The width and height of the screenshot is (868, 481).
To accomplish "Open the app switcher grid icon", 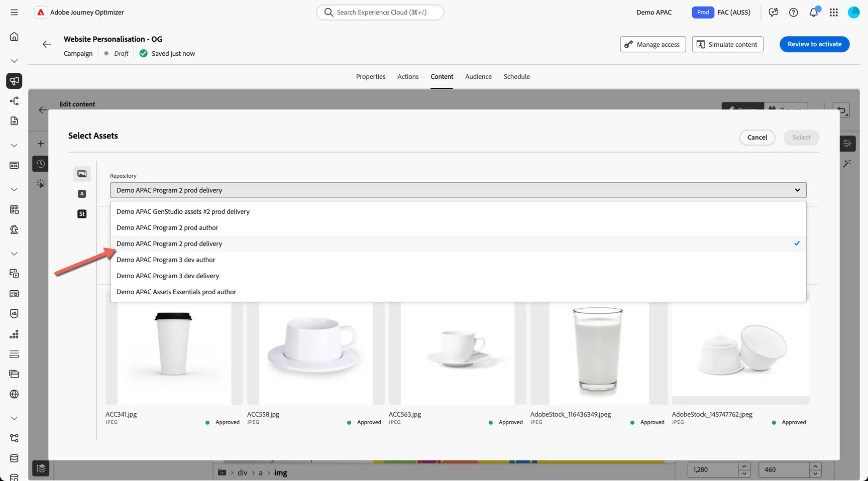I will coord(833,13).
